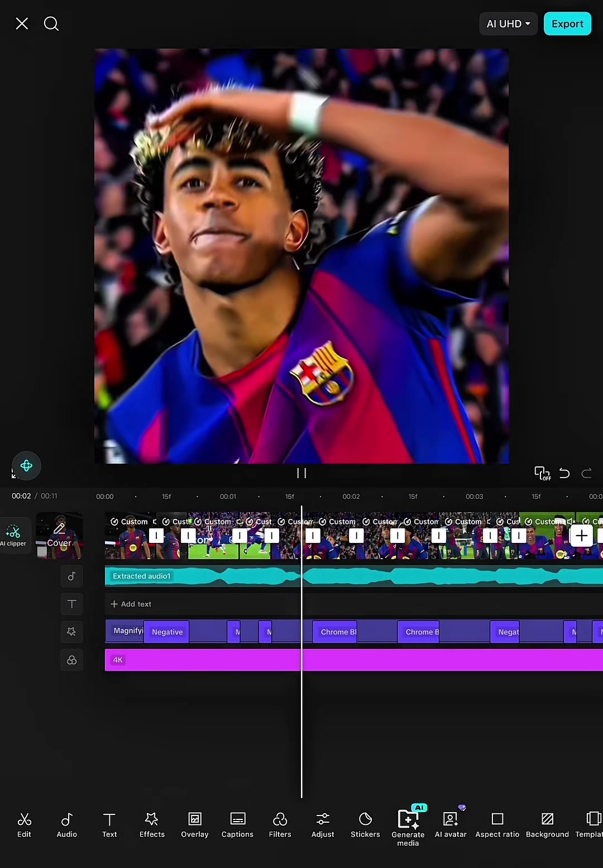This screenshot has width=603, height=868.
Task: Open the Background tool
Action: (x=547, y=825)
